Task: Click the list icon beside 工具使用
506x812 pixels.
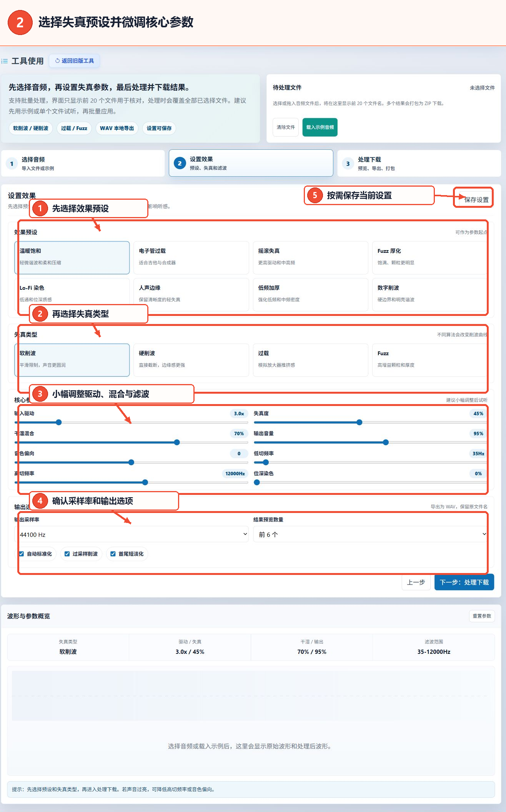Action: (5, 61)
